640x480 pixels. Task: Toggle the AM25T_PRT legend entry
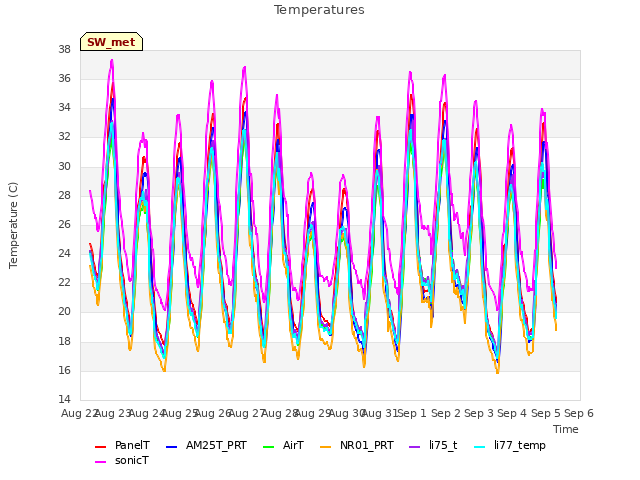click(x=207, y=445)
